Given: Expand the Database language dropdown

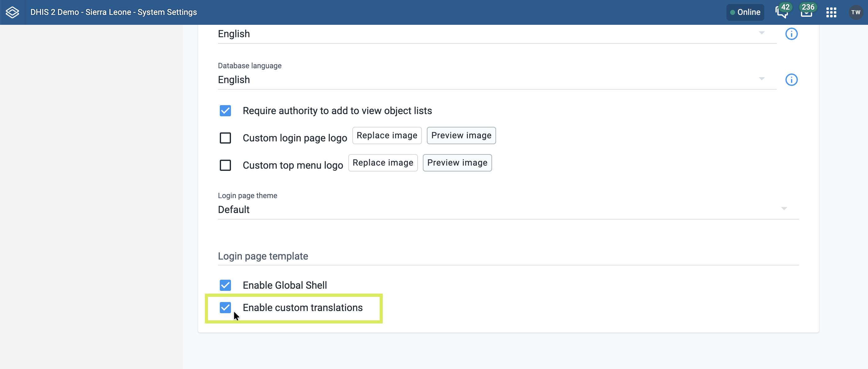Looking at the screenshot, I should point(497,80).
